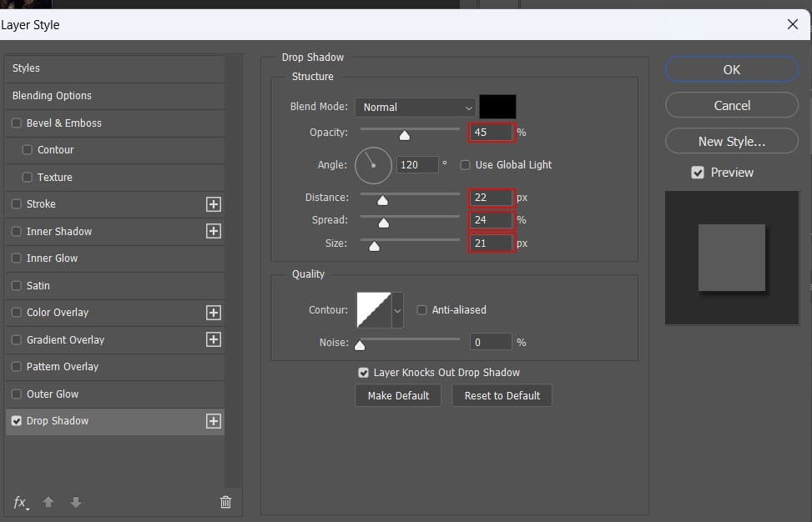Open the Blend Mode dropdown

(416, 107)
